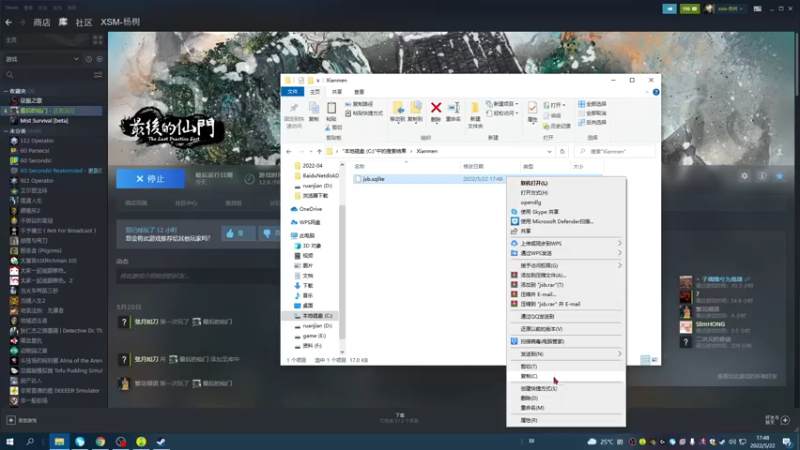Viewport: 800px width, 450px height.
Task: Choose Rename (M) in the context menu
Action: (x=566, y=408)
